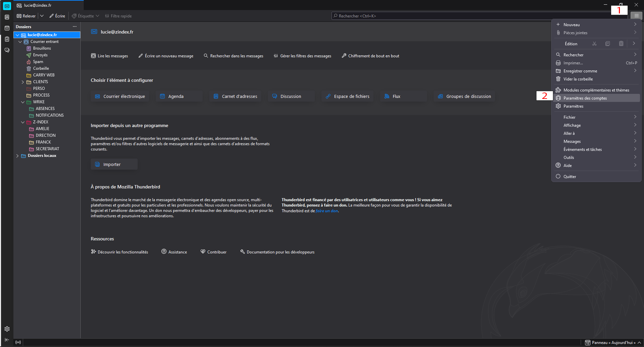
Task: Click Lire les messages
Action: tap(110, 56)
